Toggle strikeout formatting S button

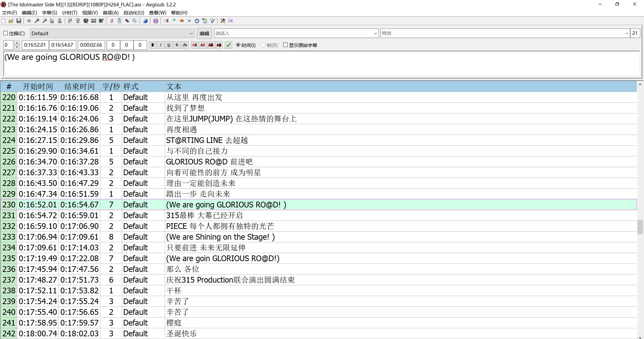point(177,45)
